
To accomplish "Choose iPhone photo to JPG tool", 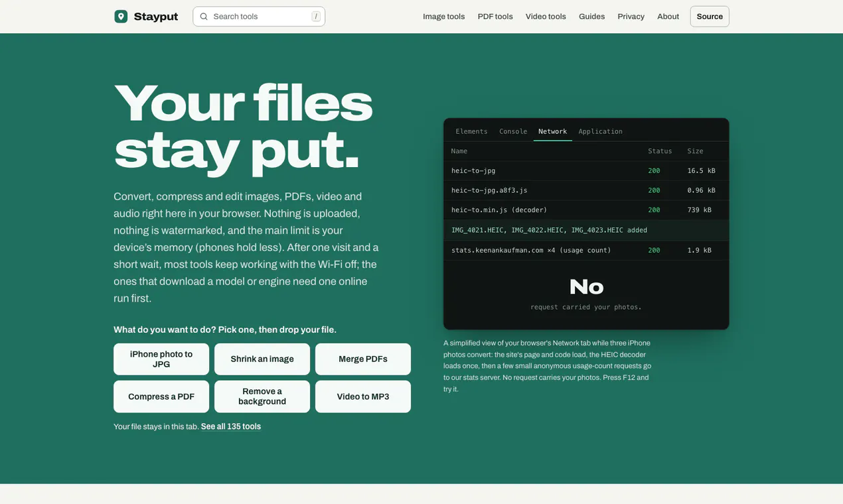I will [161, 359].
